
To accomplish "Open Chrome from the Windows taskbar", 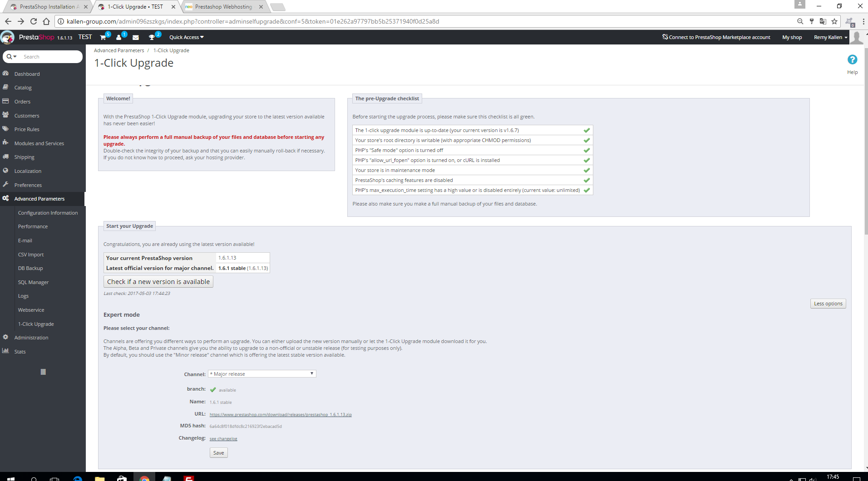I will pos(144,478).
